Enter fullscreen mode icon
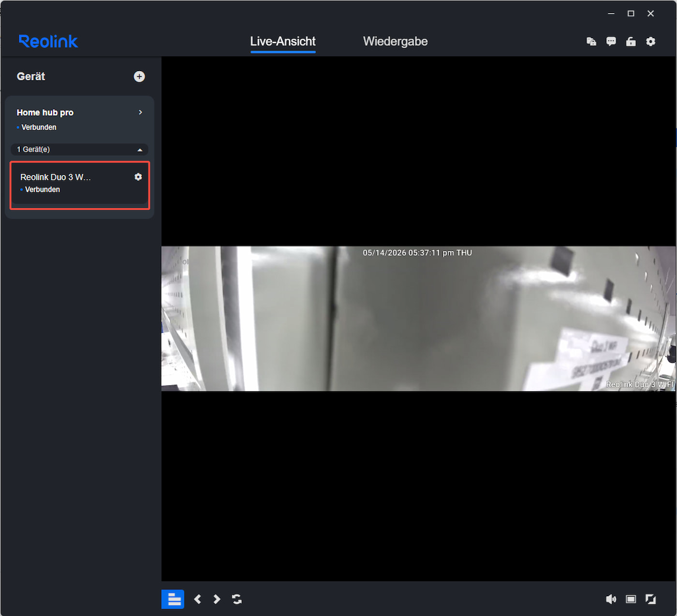This screenshot has height=616, width=677. pos(651,599)
